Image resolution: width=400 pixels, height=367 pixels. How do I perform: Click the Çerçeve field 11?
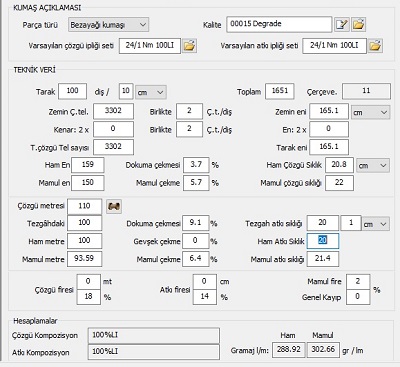pyautogui.click(x=366, y=91)
